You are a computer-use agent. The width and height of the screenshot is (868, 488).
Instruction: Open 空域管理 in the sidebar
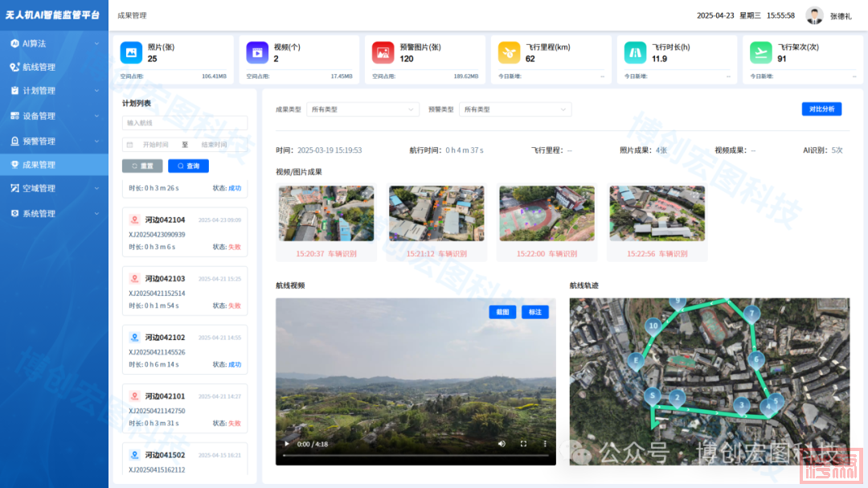pyautogui.click(x=54, y=188)
